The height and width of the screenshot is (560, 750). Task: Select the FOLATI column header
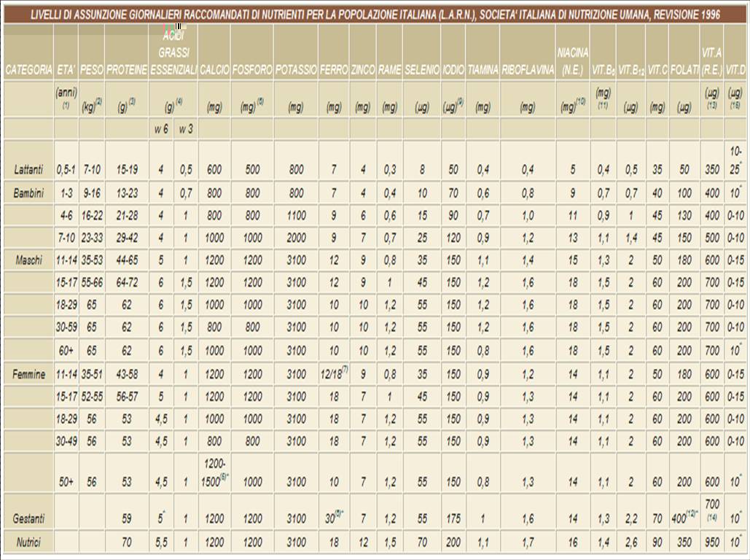point(684,70)
